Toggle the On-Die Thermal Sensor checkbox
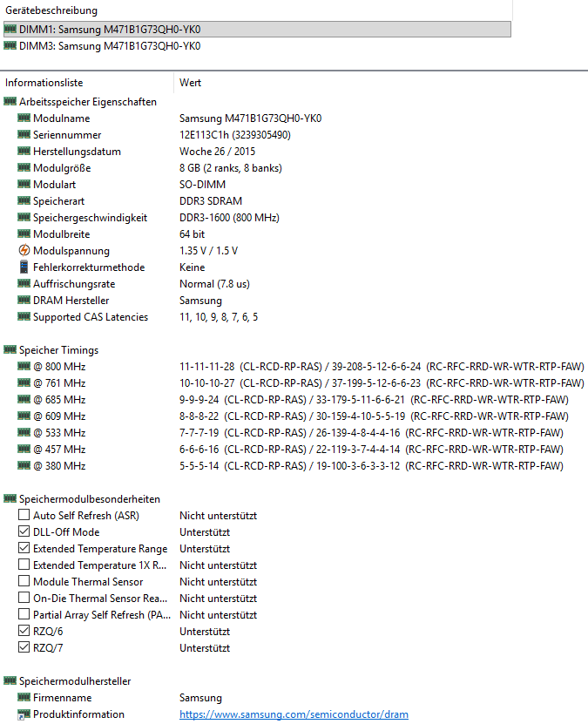 tap(24, 598)
